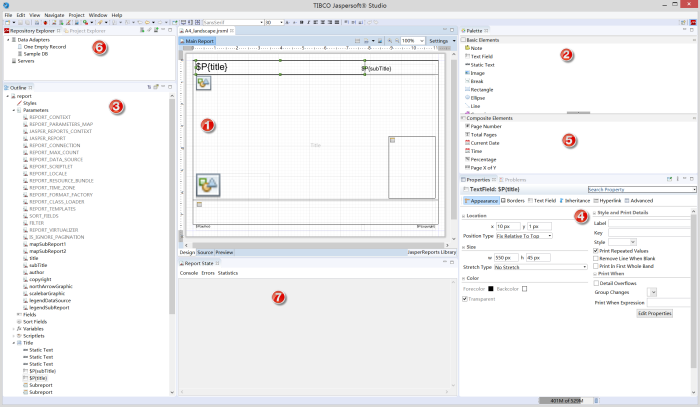Pick the Ellipse palette element
700x407 pixels.
point(480,97)
